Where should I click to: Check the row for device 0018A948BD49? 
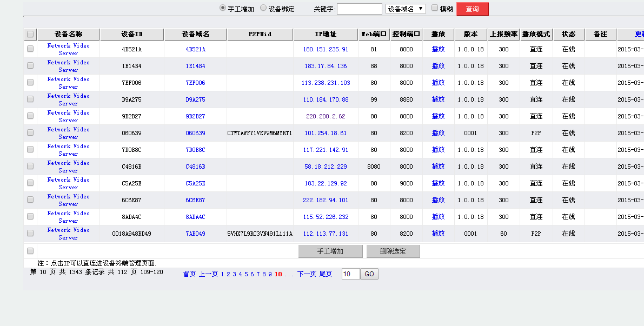tap(30, 233)
